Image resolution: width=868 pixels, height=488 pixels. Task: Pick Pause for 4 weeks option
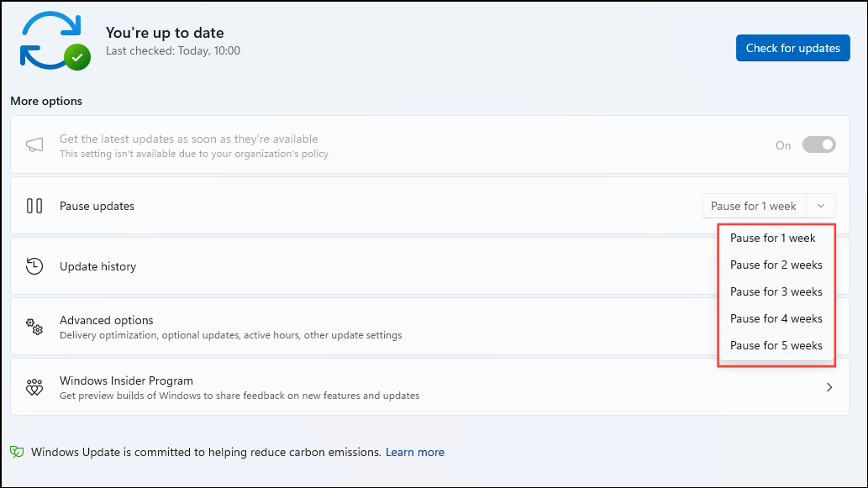click(776, 318)
